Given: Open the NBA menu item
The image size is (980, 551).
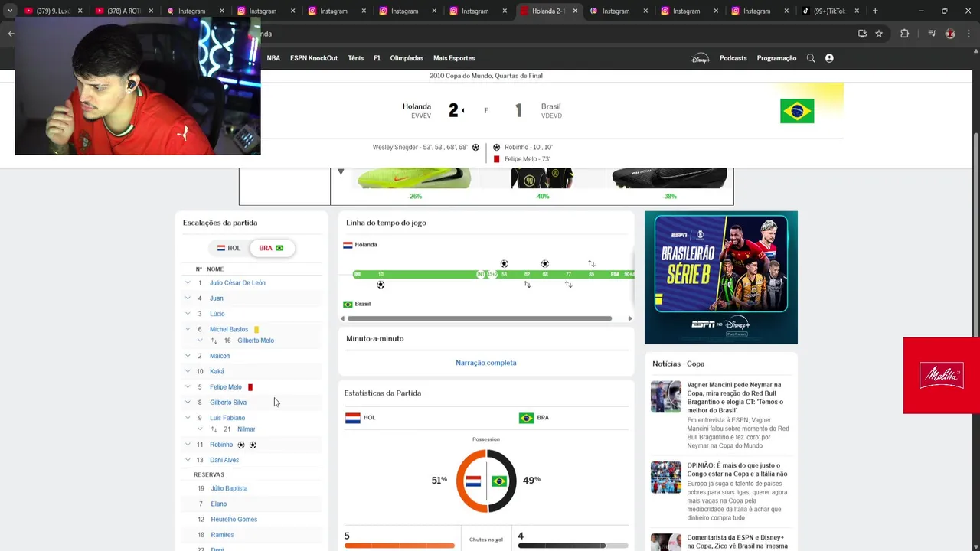Looking at the screenshot, I should coord(273,58).
